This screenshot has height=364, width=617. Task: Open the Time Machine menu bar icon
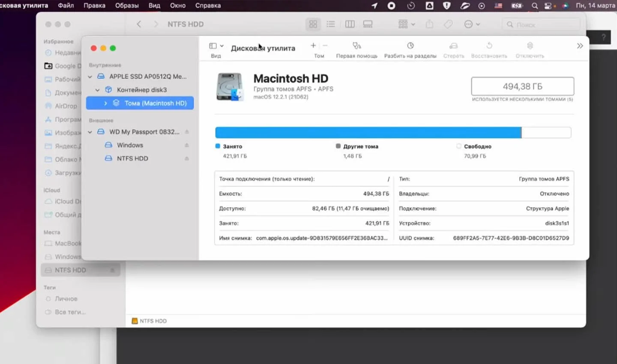[411, 6]
